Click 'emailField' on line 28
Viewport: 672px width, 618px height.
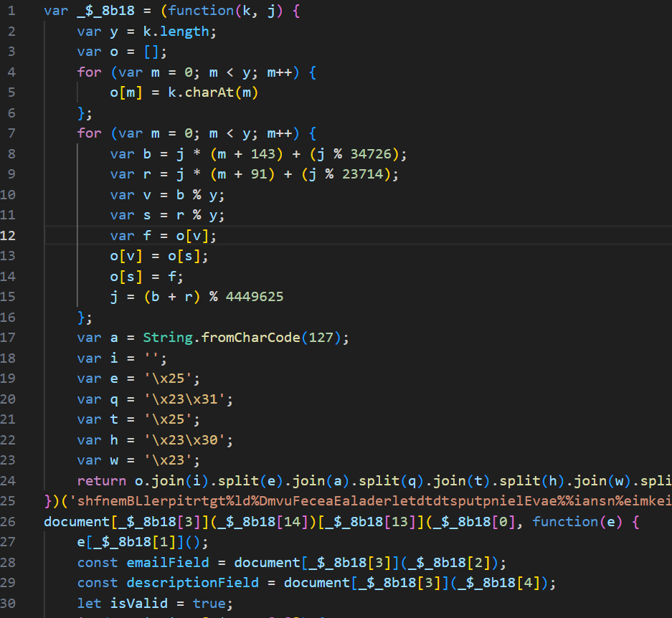click(x=168, y=563)
